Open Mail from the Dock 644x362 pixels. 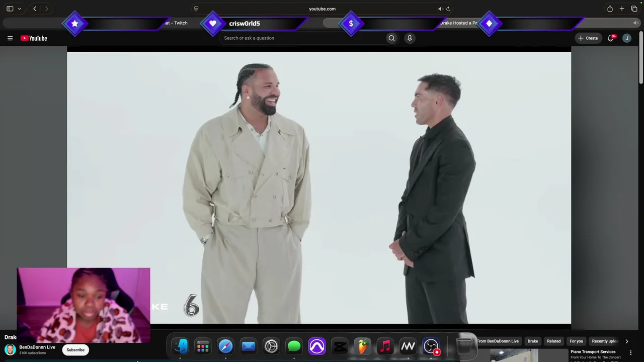tap(248, 346)
